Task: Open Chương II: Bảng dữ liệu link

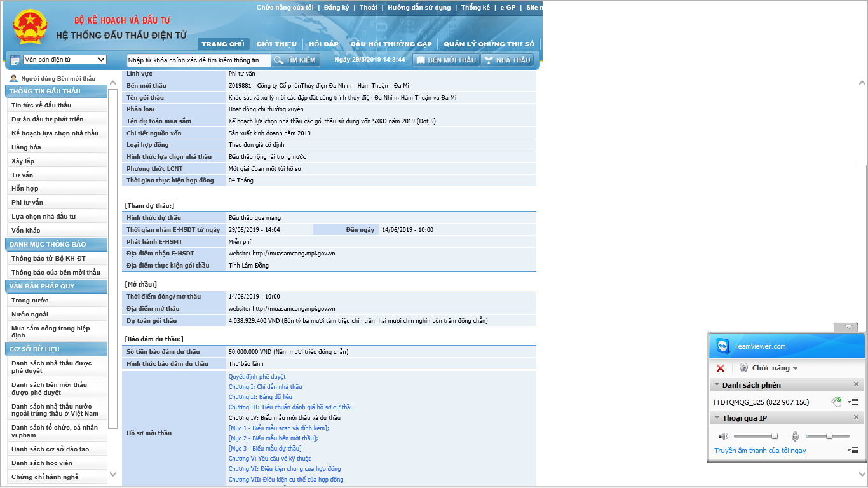Action: [x=261, y=396]
